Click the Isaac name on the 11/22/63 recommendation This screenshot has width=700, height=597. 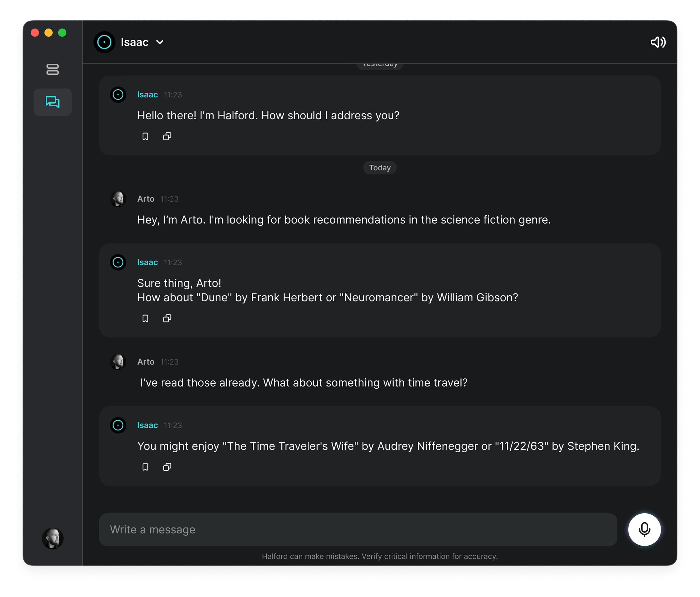tap(147, 425)
